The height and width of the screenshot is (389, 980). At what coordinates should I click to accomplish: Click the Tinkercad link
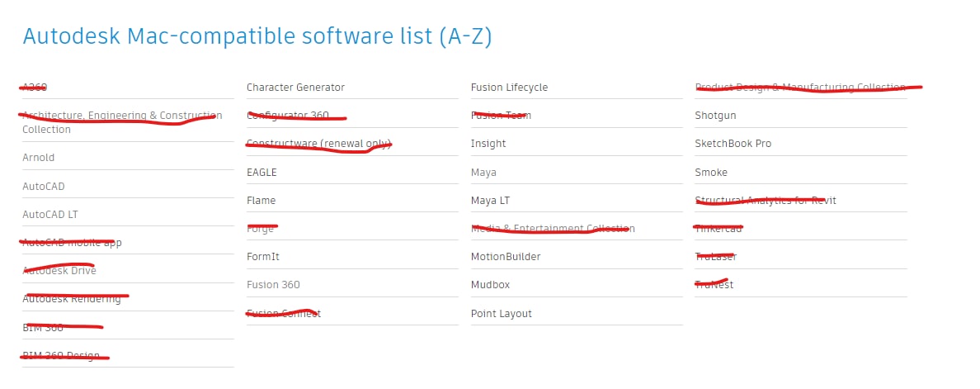click(719, 229)
